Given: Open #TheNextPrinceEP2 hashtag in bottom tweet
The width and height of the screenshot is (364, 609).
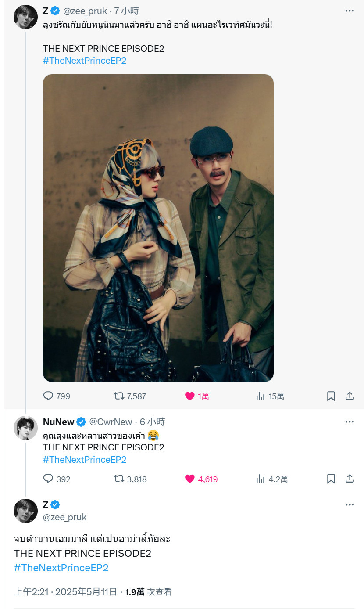Looking at the screenshot, I should [61, 568].
